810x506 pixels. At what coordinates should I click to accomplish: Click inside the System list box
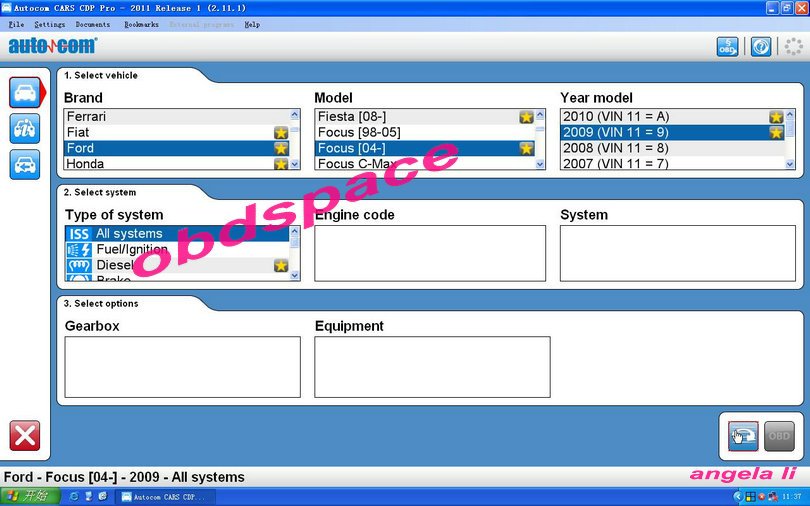tap(678, 254)
